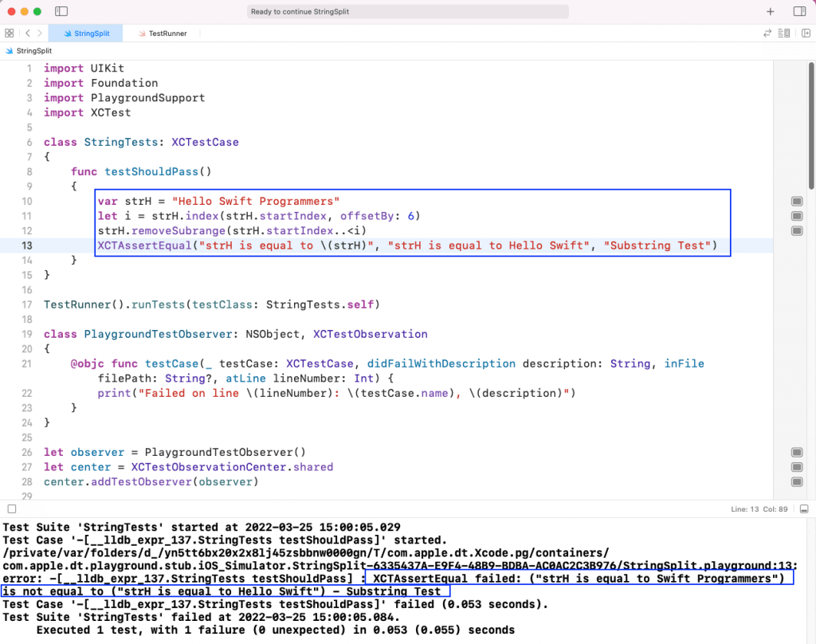This screenshot has height=644, width=816.
Task: Click the code review arrows icon
Action: tap(767, 33)
